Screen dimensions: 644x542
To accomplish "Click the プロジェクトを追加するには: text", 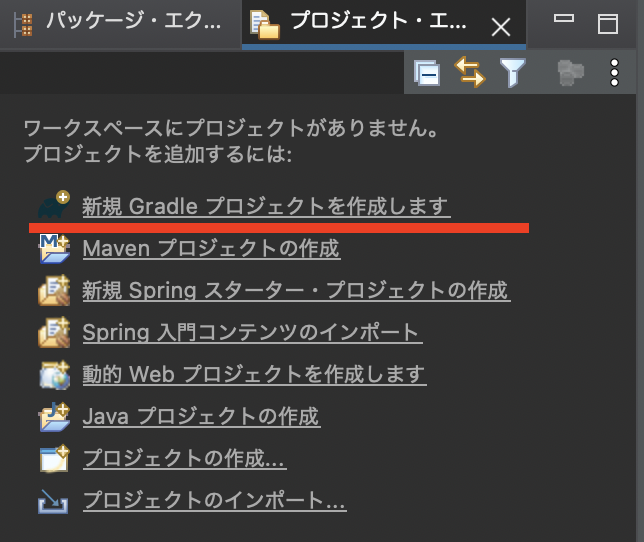I will click(x=158, y=154).
